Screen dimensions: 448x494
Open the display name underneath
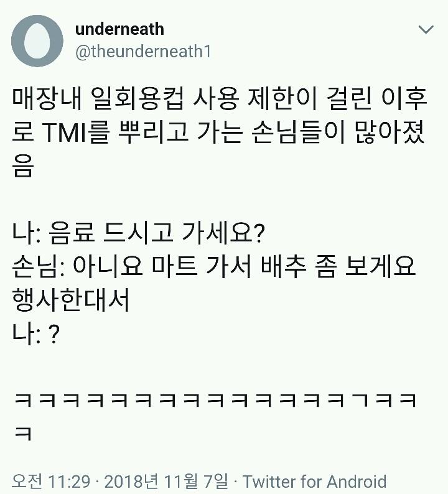click(x=119, y=29)
